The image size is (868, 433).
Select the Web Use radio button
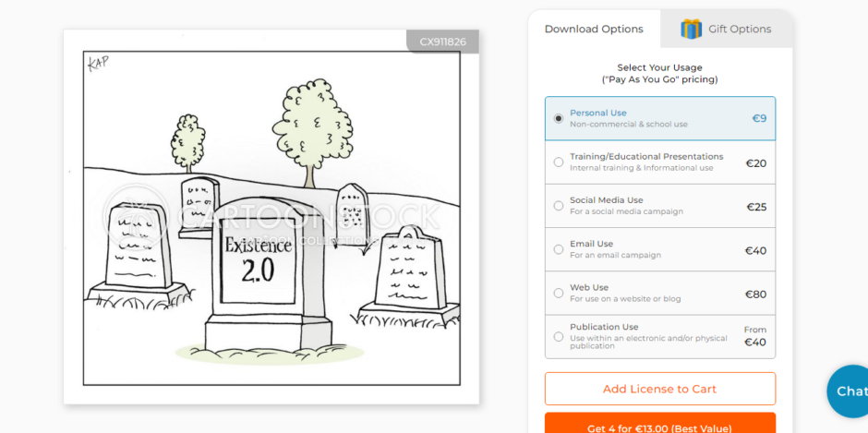point(559,294)
